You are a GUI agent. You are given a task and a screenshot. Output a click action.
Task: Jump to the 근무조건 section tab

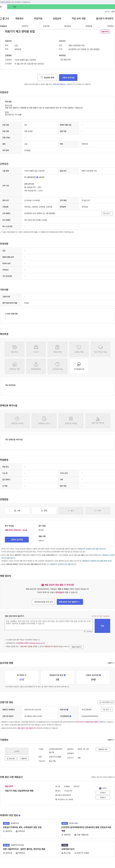25,26
